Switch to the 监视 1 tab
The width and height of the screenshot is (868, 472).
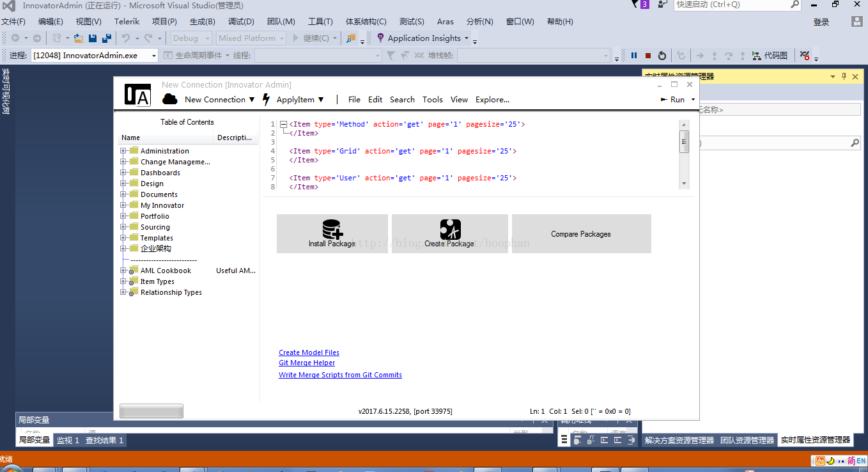(68, 440)
